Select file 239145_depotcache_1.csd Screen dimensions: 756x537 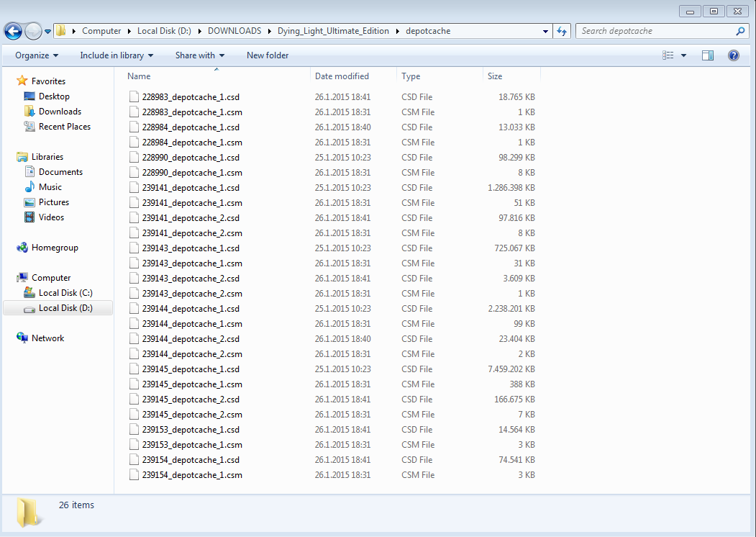point(191,369)
